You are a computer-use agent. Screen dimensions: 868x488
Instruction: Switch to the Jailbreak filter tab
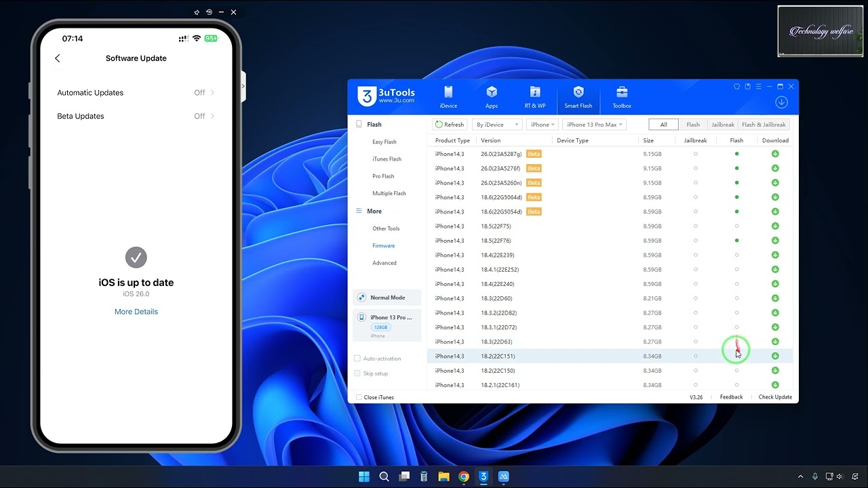click(x=723, y=125)
